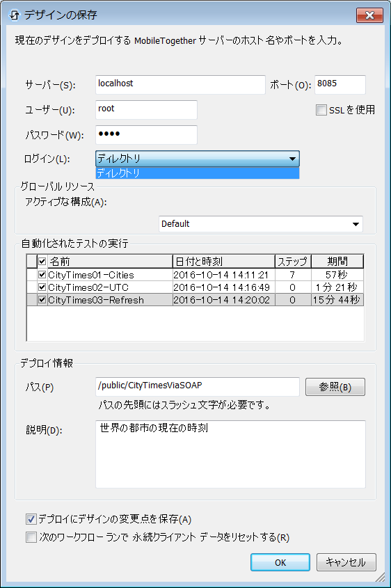
Task: Click the dialog title bar app icon
Action: (x=14, y=15)
